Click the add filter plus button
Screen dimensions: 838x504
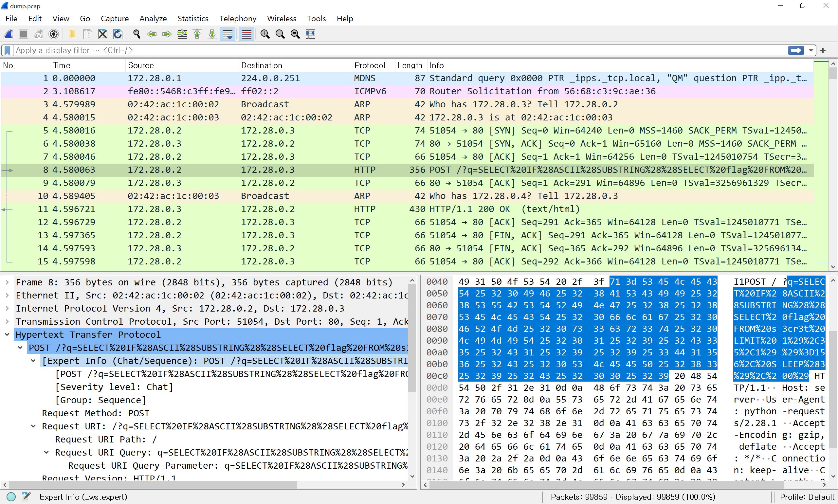(x=823, y=51)
